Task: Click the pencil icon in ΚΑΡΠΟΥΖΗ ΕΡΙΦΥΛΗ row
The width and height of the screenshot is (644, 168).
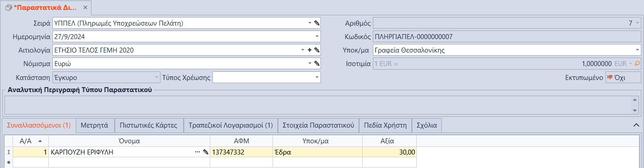Action: [206, 152]
